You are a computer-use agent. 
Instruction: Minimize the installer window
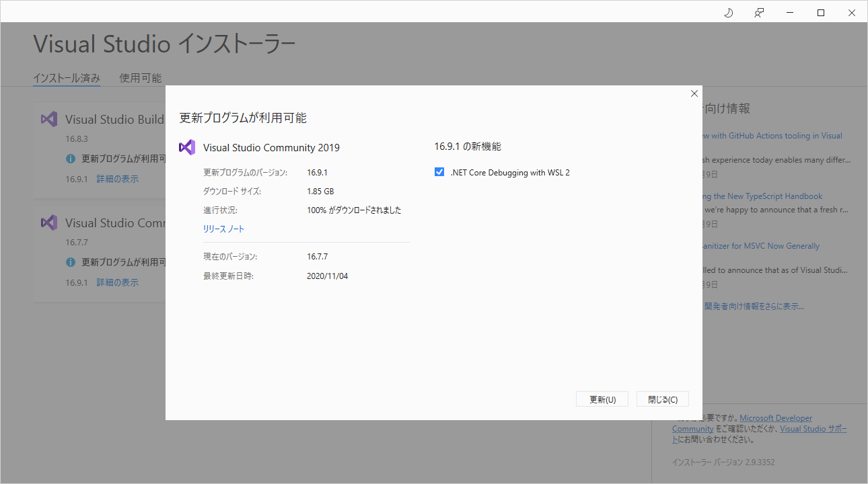pos(790,13)
